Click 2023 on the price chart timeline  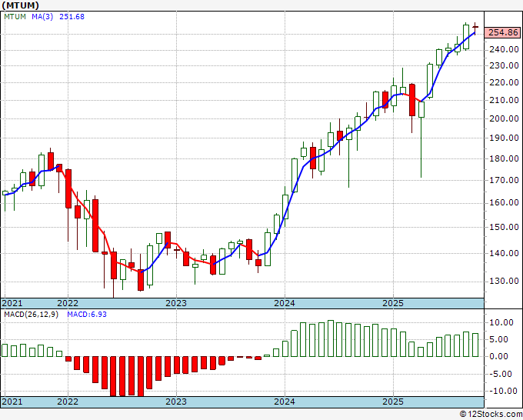[x=176, y=303]
